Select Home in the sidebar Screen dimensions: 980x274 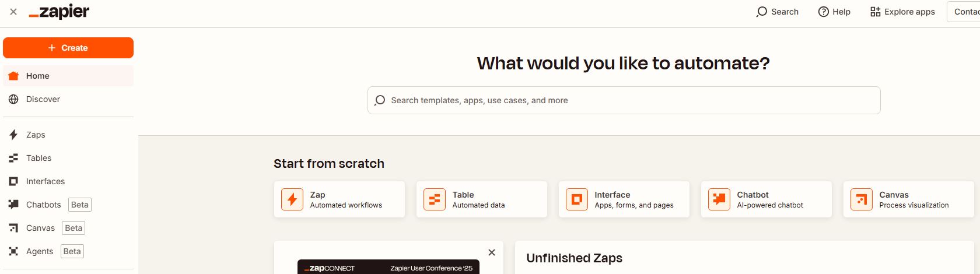point(37,76)
